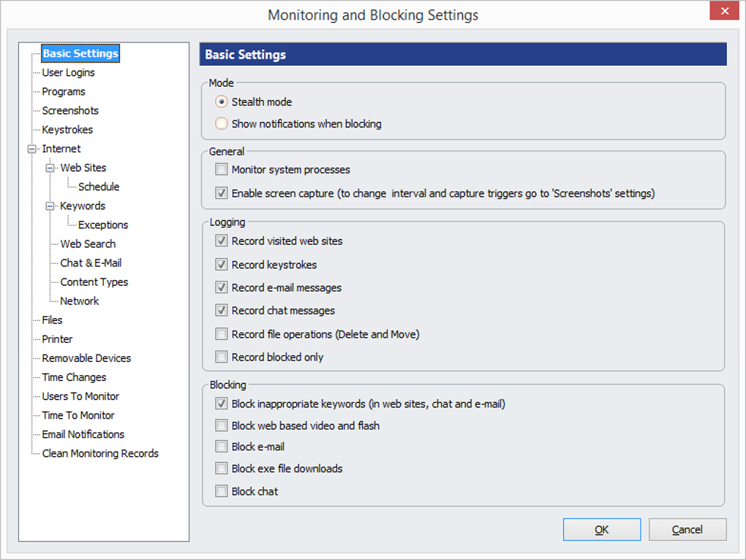Screen dimensions: 746x560
Task: Open Removable Devices settings
Action: 86,358
